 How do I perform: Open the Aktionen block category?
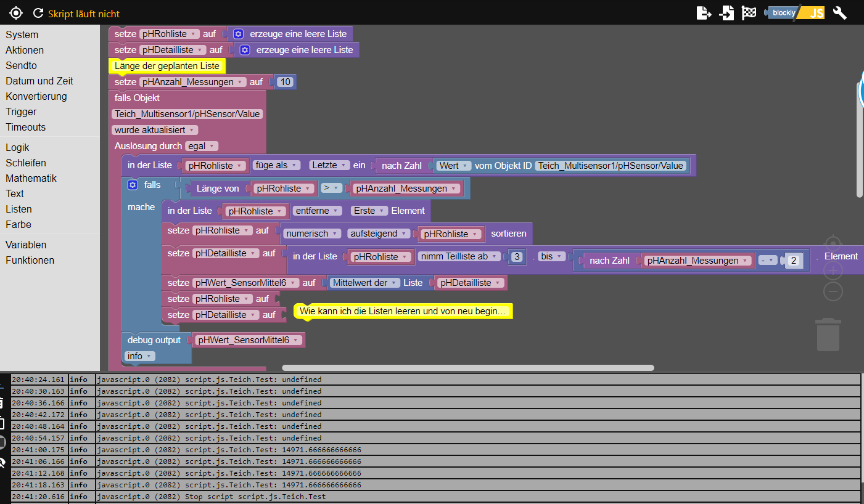pyautogui.click(x=25, y=51)
